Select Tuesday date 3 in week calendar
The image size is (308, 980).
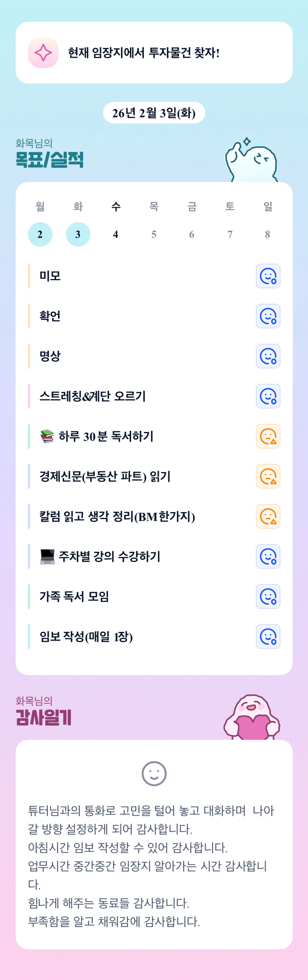click(78, 234)
